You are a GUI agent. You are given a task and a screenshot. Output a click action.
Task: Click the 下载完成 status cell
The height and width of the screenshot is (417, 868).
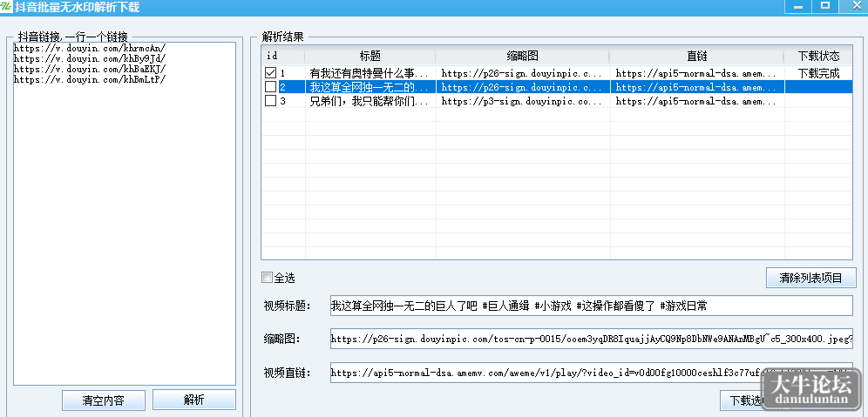818,73
